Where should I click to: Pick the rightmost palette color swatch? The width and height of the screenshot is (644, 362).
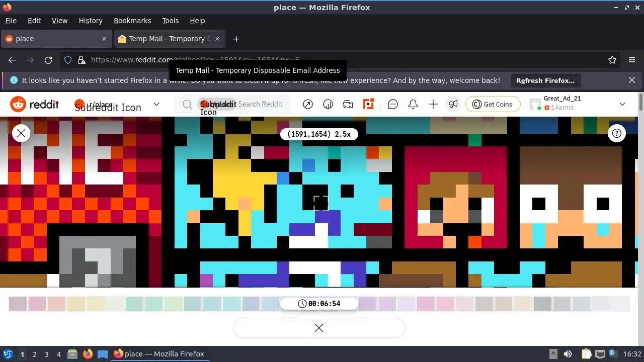coord(620,304)
